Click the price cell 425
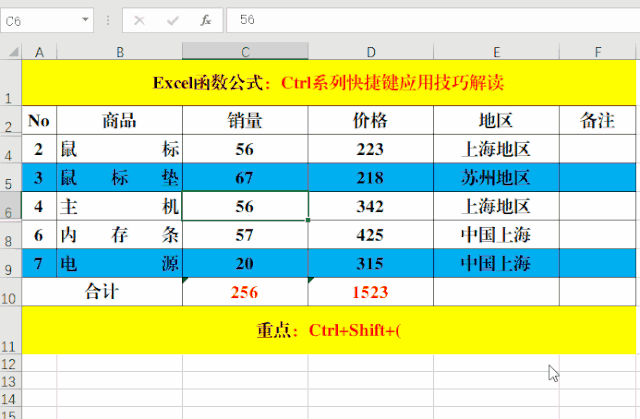Screen dimensions: 640x419 [x=371, y=235]
